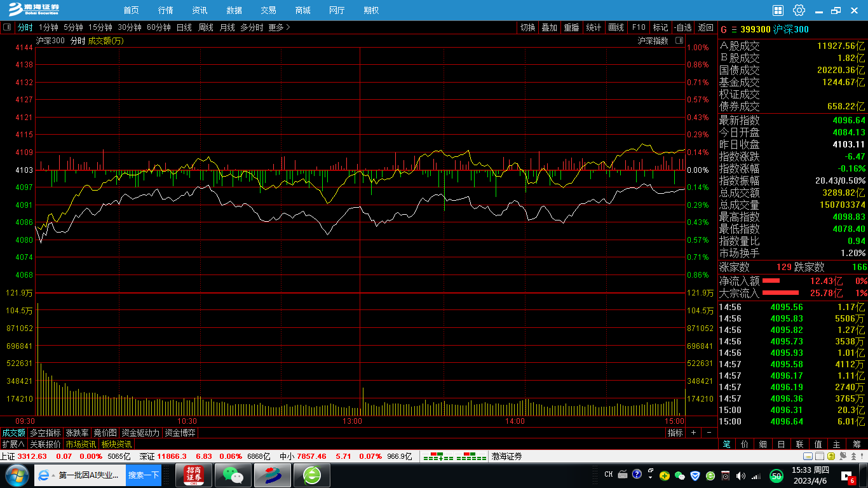Click the plus button next to 指标

click(693, 433)
